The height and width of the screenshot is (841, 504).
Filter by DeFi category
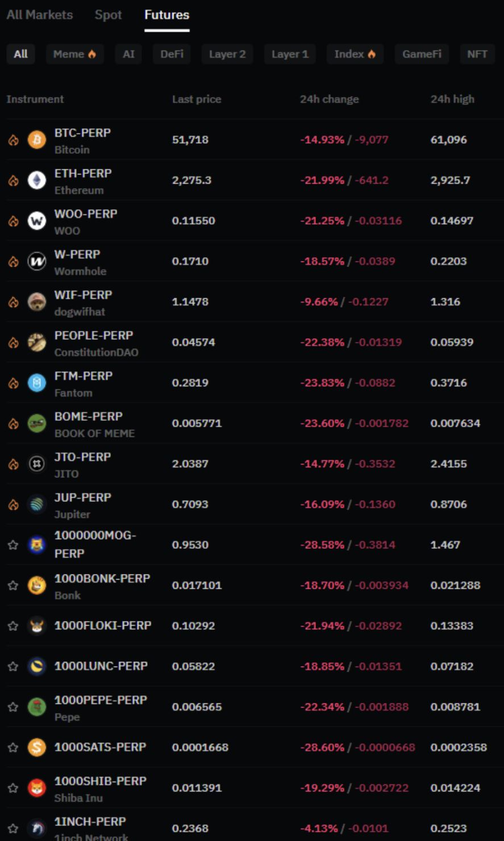pos(172,54)
